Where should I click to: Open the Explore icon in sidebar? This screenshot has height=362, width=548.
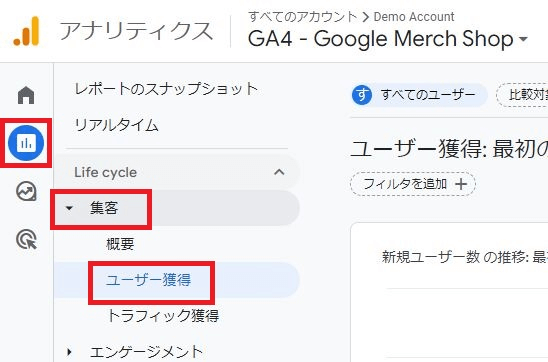pyautogui.click(x=26, y=191)
